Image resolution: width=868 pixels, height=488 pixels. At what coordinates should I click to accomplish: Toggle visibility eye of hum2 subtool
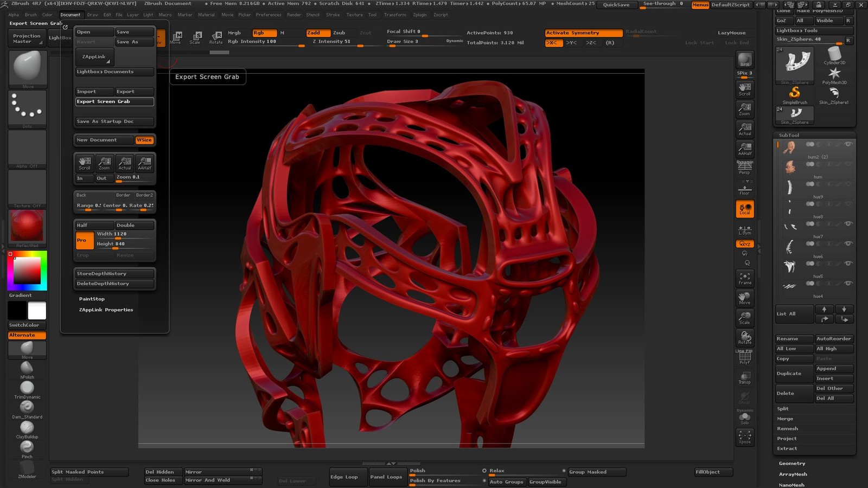848,144
